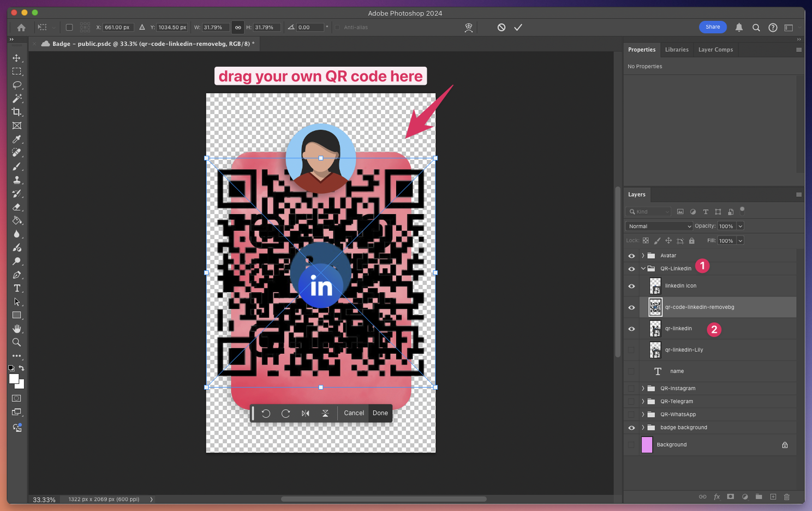Add layer style fx icon
The height and width of the screenshot is (511, 812).
coord(717,497)
